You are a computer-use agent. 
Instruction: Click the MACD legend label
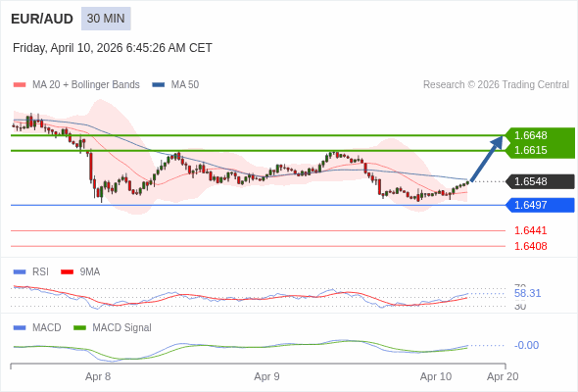[47, 328]
